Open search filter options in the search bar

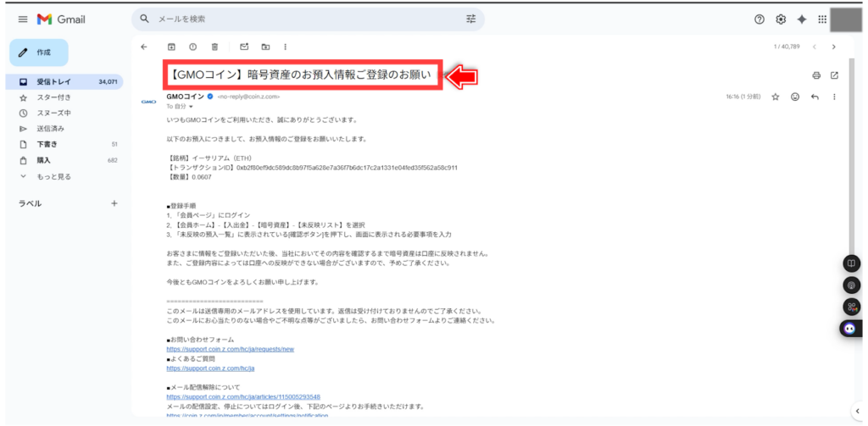471,19
